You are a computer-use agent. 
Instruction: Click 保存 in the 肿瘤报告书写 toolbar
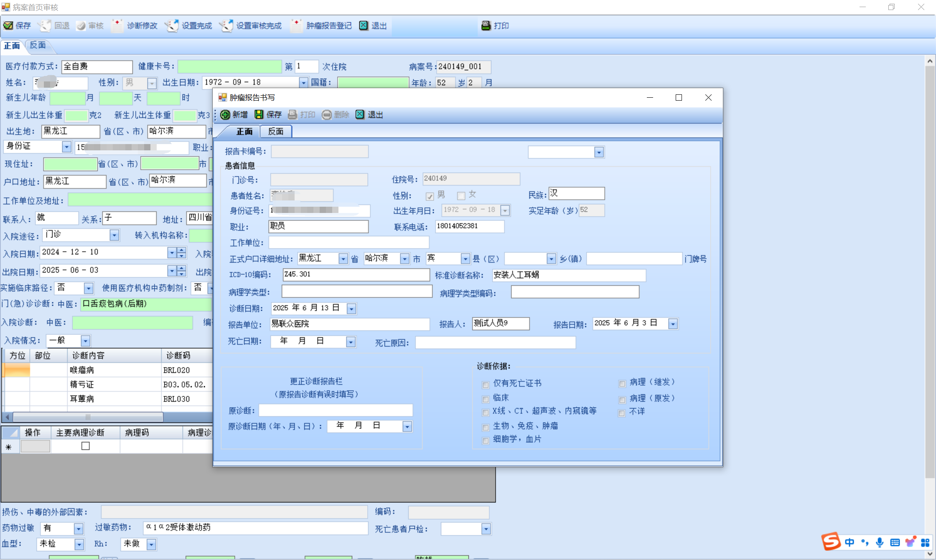click(268, 115)
